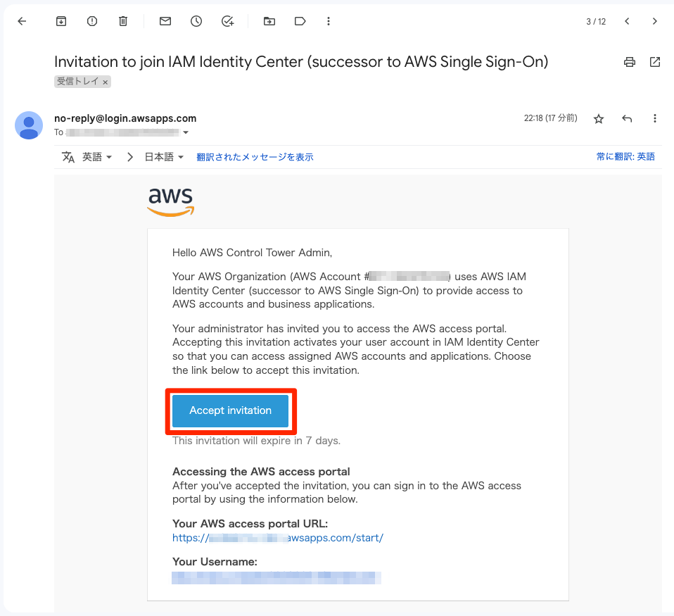Show the translated message link

click(x=255, y=157)
